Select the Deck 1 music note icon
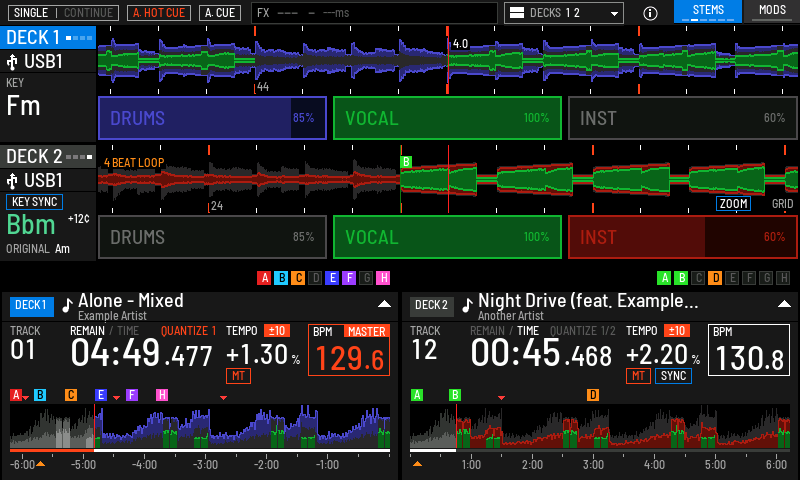Screen dimensions: 800x480 pos(67,305)
